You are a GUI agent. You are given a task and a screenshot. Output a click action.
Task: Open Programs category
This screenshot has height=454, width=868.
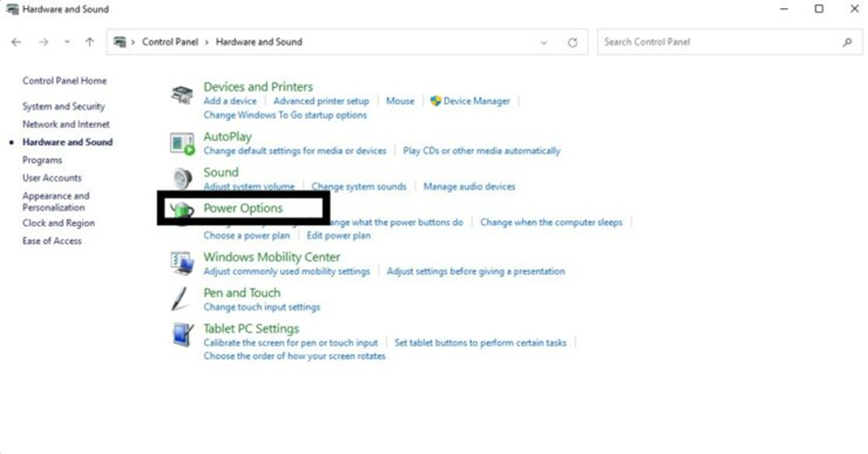pyautogui.click(x=42, y=160)
